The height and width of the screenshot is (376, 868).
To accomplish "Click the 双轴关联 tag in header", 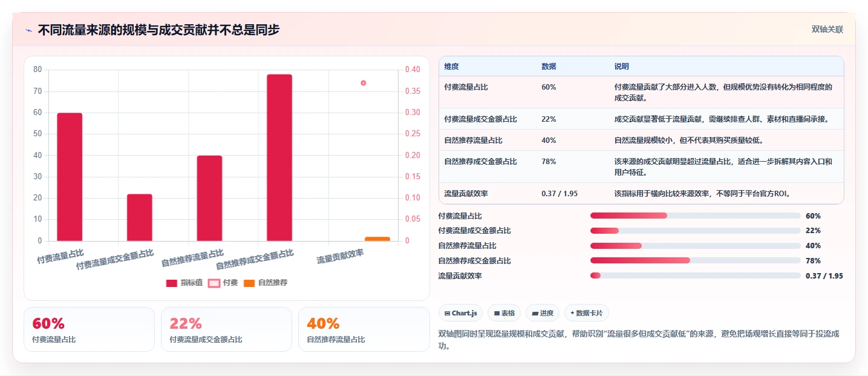I will (x=827, y=30).
